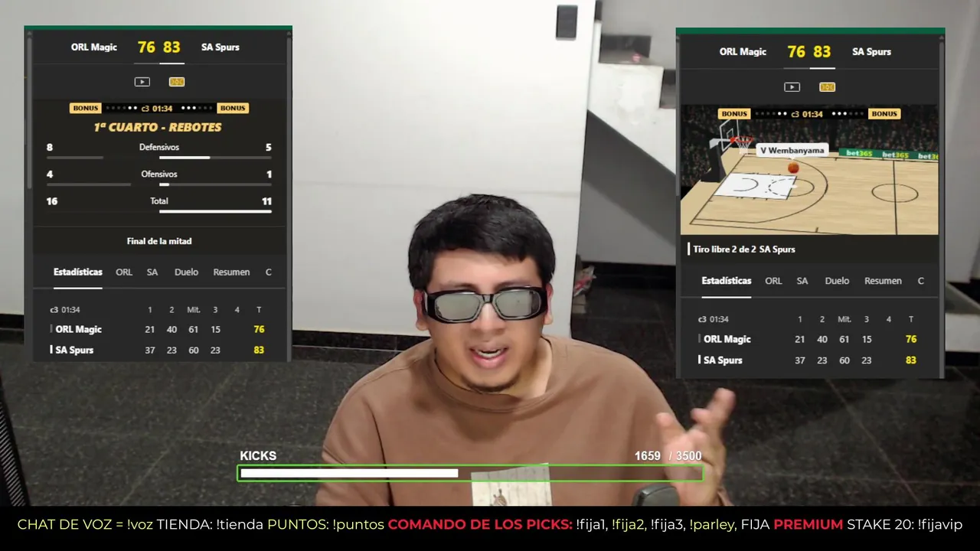
Task: Select ORL tab in left panel
Action: pyautogui.click(x=124, y=272)
